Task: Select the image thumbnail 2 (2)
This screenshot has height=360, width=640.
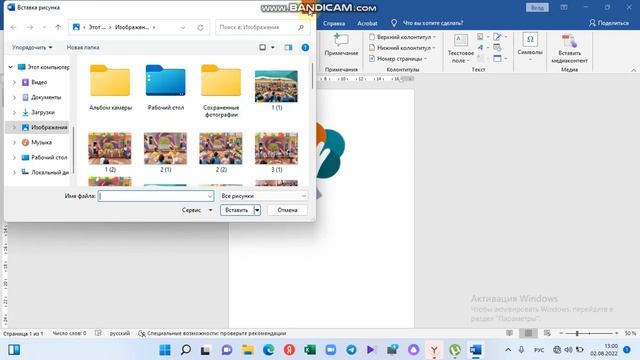Action: (x=221, y=152)
